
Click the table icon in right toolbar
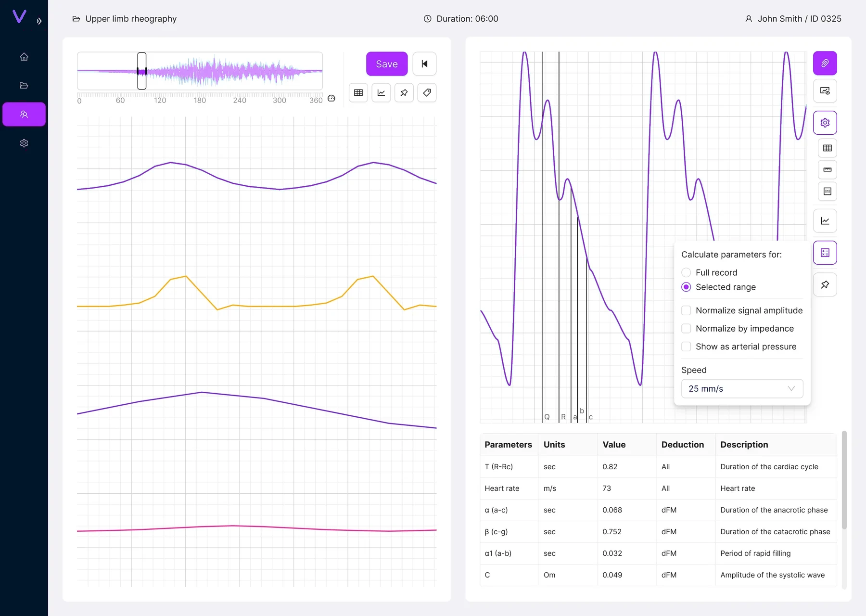click(828, 148)
